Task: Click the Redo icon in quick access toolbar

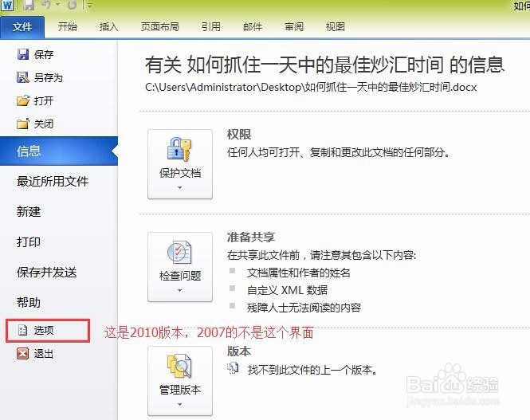Action: [72, 5]
